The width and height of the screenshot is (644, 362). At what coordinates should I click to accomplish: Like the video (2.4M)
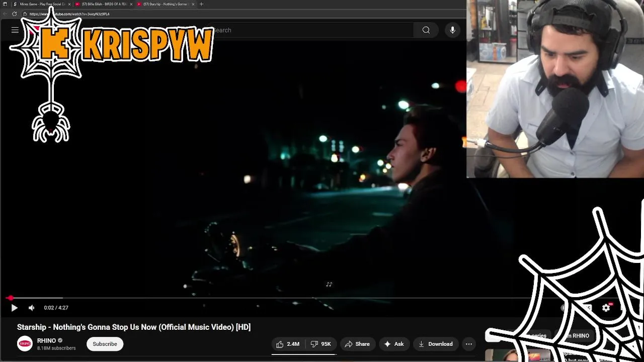288,344
